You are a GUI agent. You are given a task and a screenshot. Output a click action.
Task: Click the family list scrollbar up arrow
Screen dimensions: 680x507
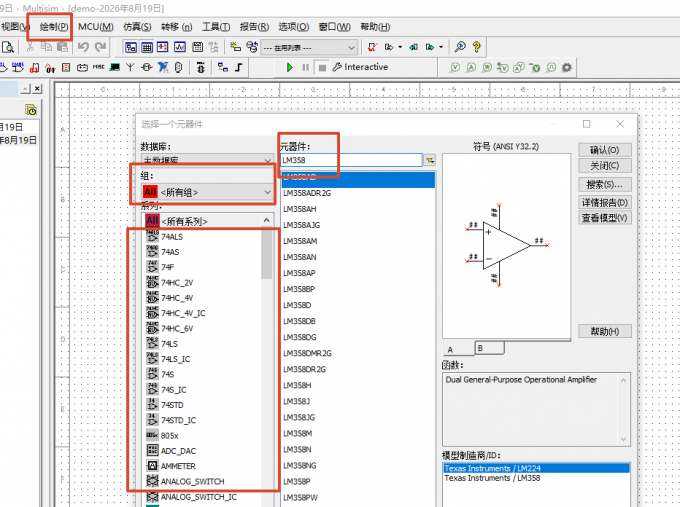tap(267, 221)
